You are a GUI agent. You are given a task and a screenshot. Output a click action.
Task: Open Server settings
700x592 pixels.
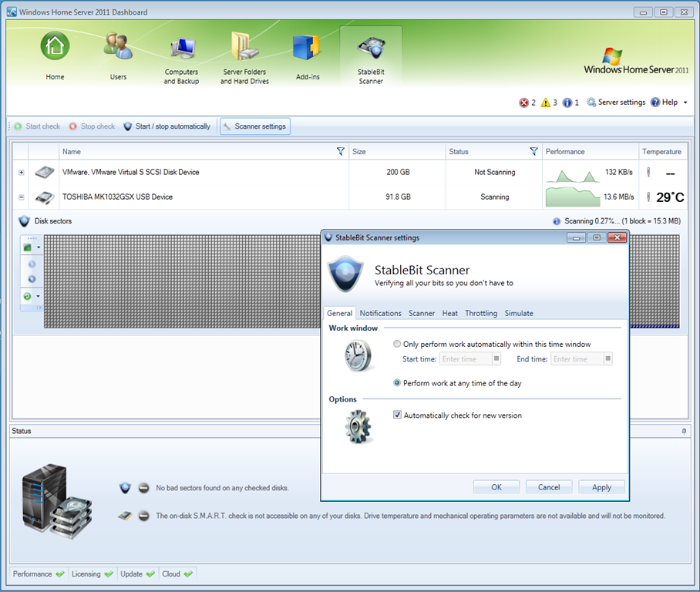tap(616, 103)
